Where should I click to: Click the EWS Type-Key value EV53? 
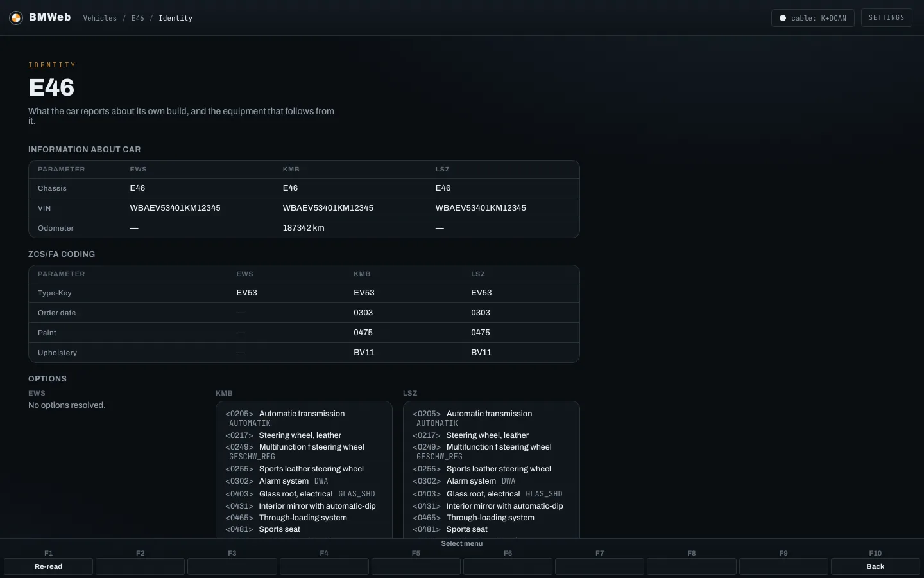(x=246, y=293)
